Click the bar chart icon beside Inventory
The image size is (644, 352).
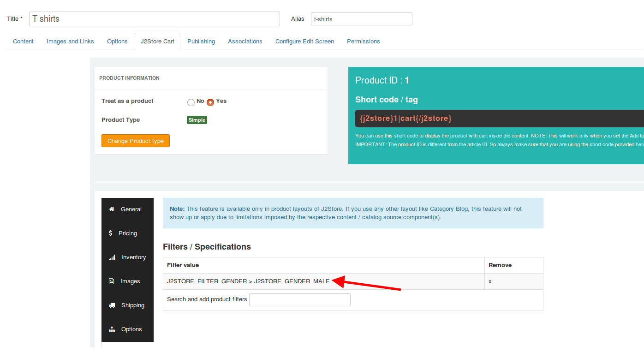click(x=112, y=257)
